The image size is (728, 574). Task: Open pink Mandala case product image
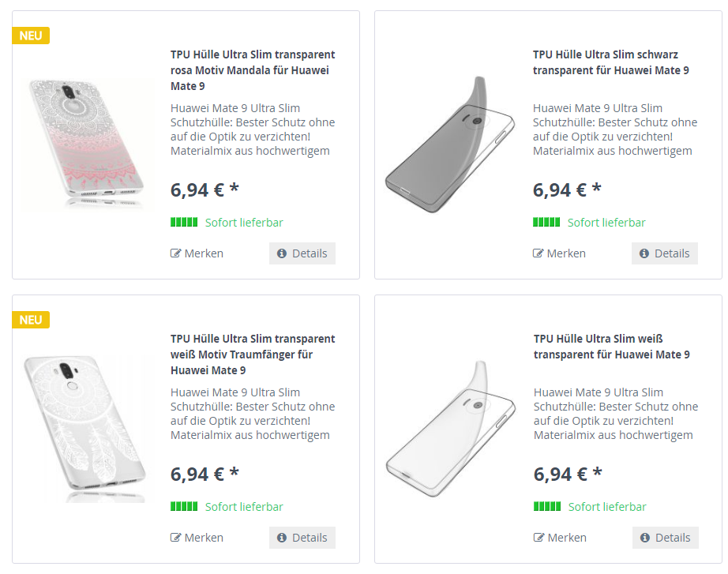click(x=87, y=144)
